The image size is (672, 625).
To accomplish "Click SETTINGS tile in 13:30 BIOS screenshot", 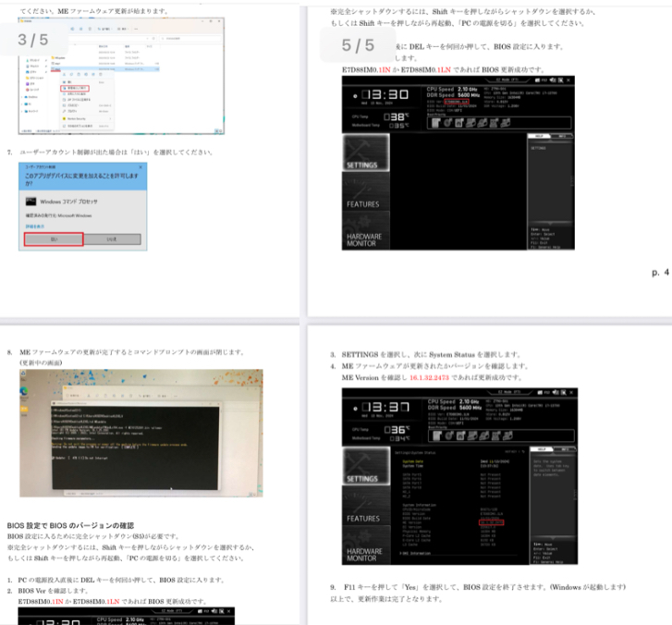I will click(x=366, y=153).
